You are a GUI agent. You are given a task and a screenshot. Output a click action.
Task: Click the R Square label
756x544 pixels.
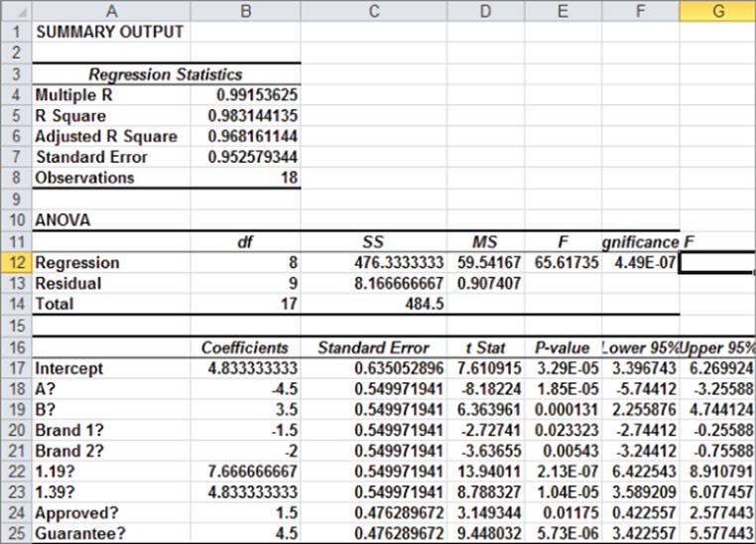pyautogui.click(x=70, y=116)
